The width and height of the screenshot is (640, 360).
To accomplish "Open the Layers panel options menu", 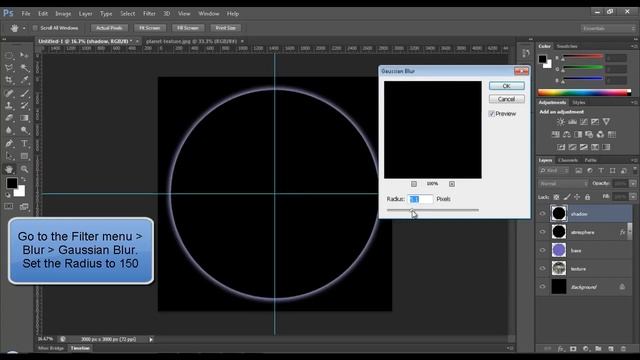I will coord(634,160).
